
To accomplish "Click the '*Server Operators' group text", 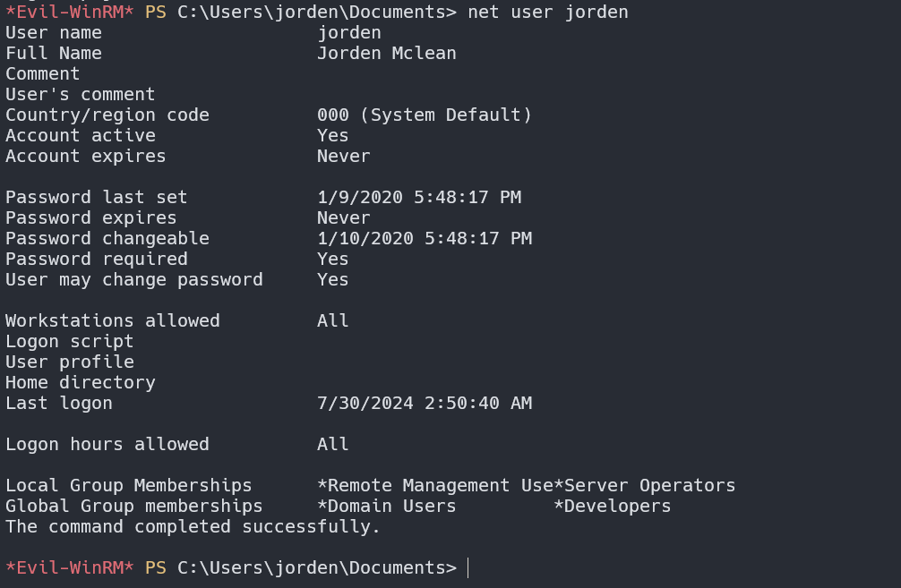I will tap(645, 485).
